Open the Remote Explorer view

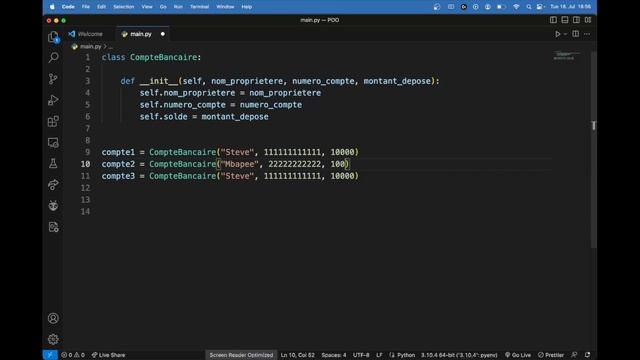click(53, 142)
